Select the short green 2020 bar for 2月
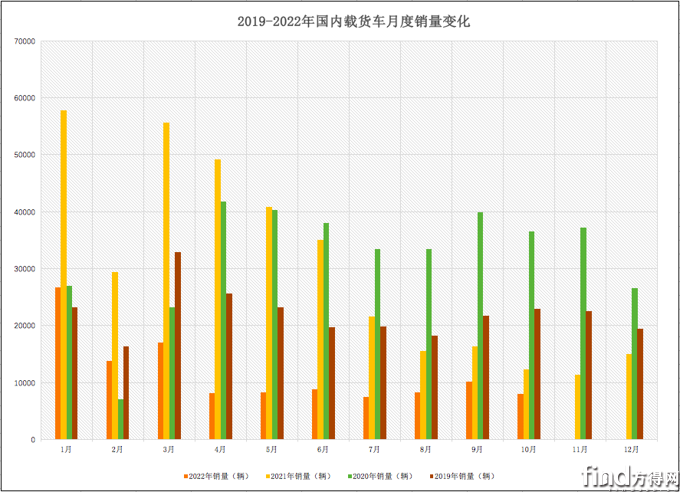The image size is (680, 492). click(121, 419)
